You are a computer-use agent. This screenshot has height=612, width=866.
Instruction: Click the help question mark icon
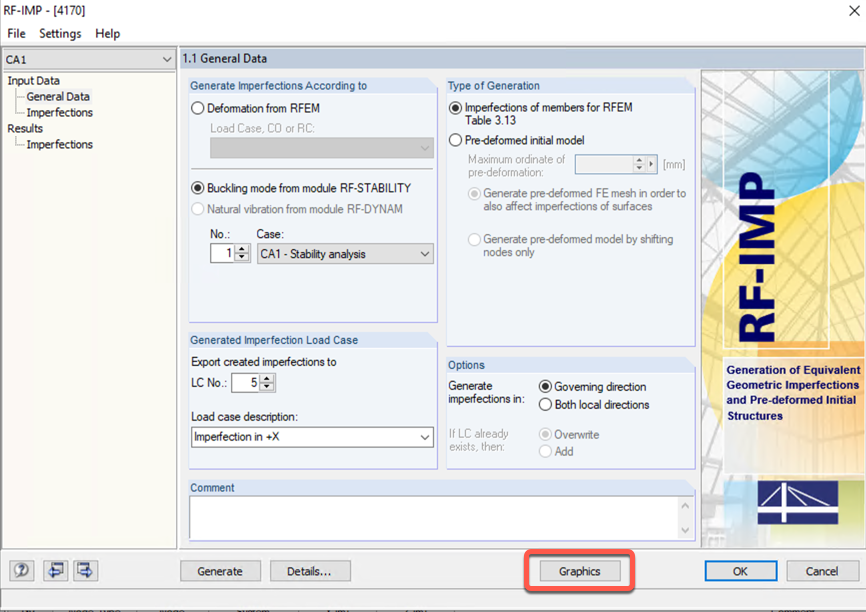tap(22, 570)
